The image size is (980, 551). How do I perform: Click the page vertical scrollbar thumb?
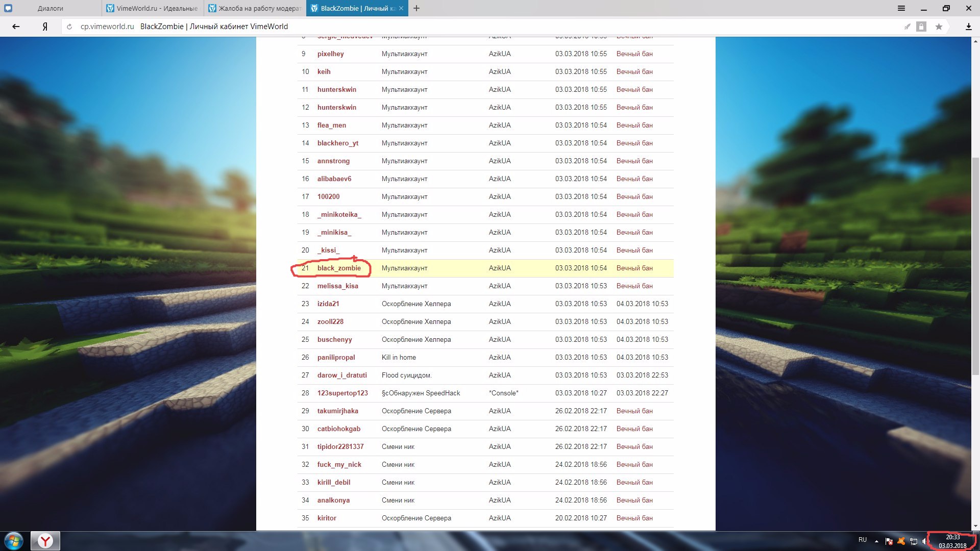(x=975, y=265)
